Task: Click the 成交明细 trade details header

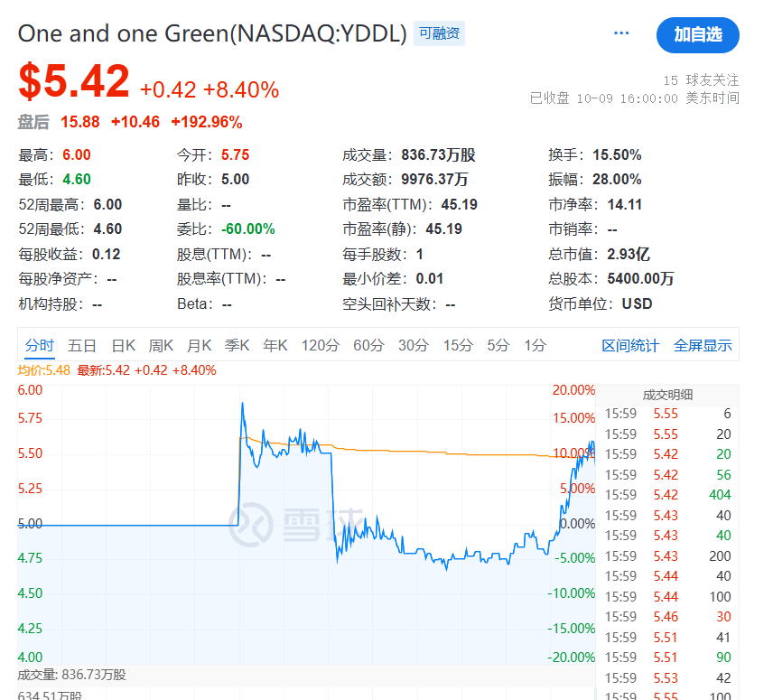Action: pos(667,394)
